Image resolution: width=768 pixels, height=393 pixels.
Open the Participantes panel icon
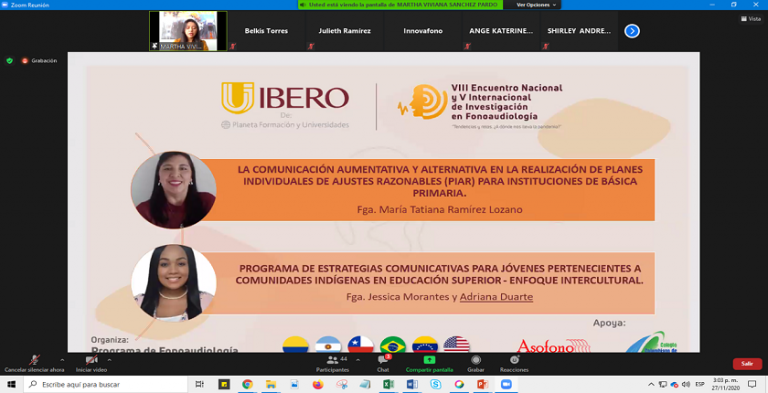point(333,360)
